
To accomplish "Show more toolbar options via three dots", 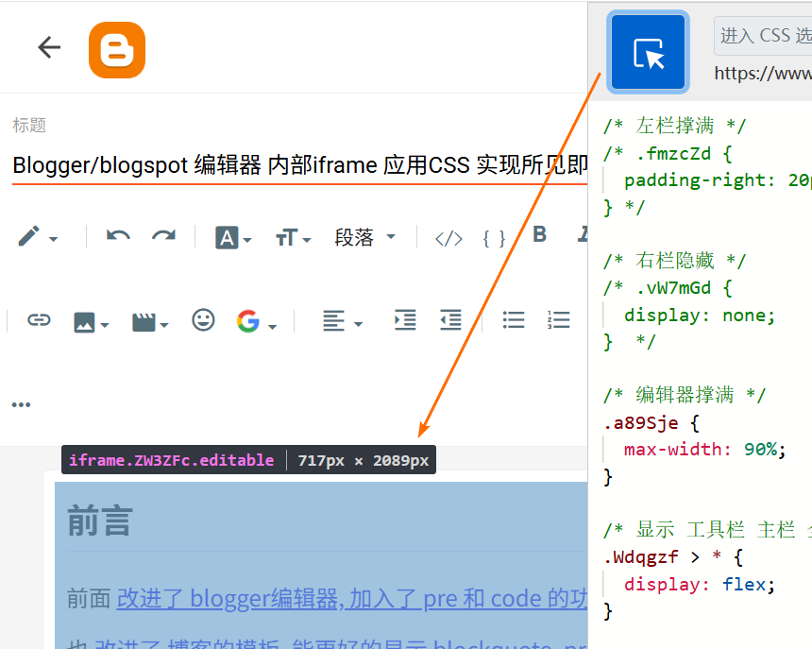I will pyautogui.click(x=21, y=404).
